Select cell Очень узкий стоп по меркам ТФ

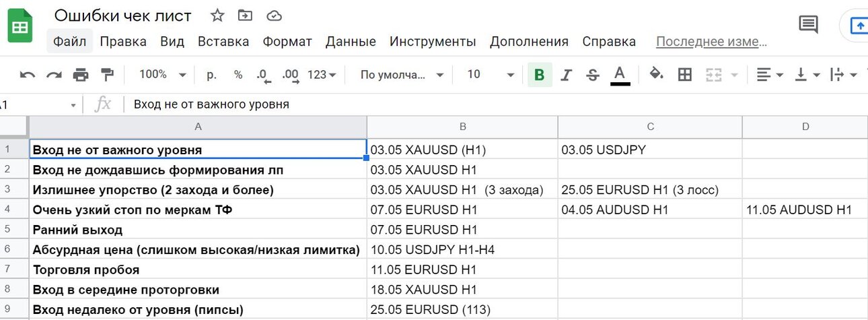[x=198, y=210]
